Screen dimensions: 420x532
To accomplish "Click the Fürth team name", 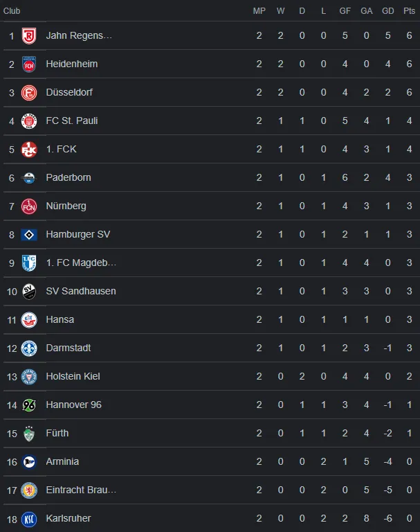I will (x=57, y=433).
